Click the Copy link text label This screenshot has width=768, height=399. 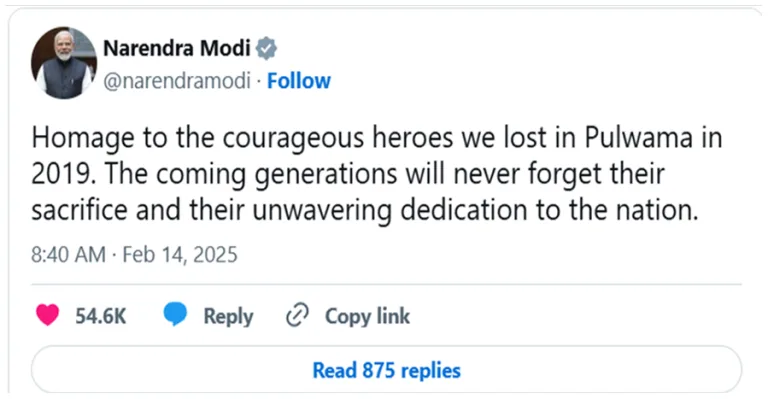click(x=367, y=316)
